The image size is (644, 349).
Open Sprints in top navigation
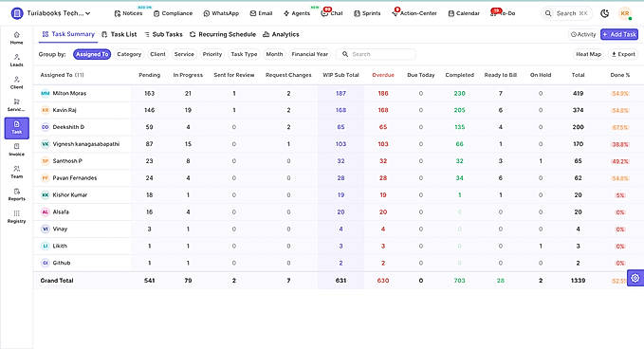coord(367,13)
